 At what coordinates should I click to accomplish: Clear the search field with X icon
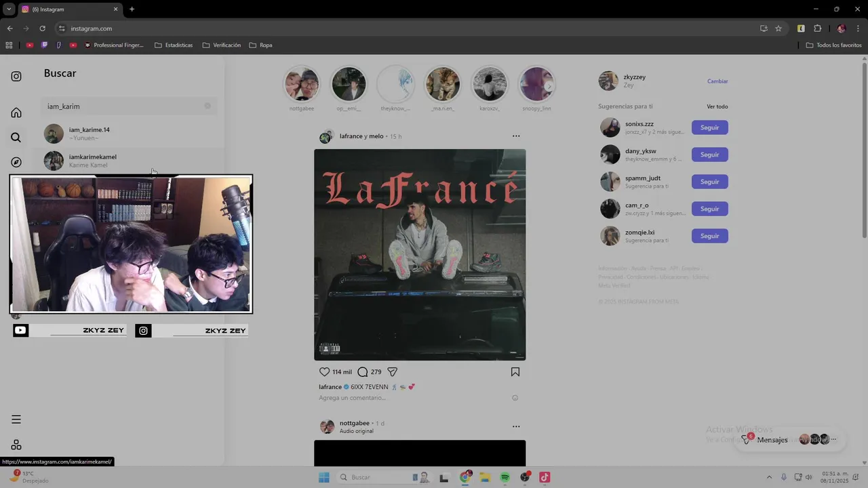click(x=208, y=106)
